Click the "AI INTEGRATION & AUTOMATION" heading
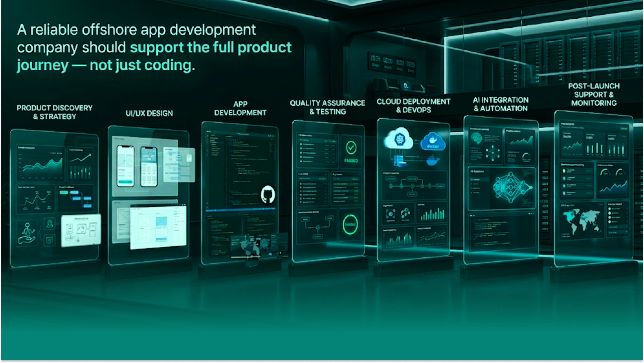644x363 pixels. coord(500,104)
